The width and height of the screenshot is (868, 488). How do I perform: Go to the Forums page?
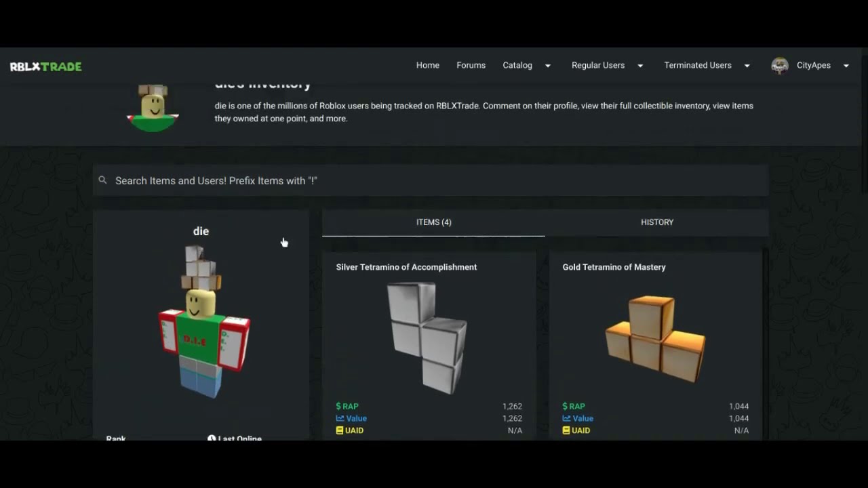[x=471, y=65]
